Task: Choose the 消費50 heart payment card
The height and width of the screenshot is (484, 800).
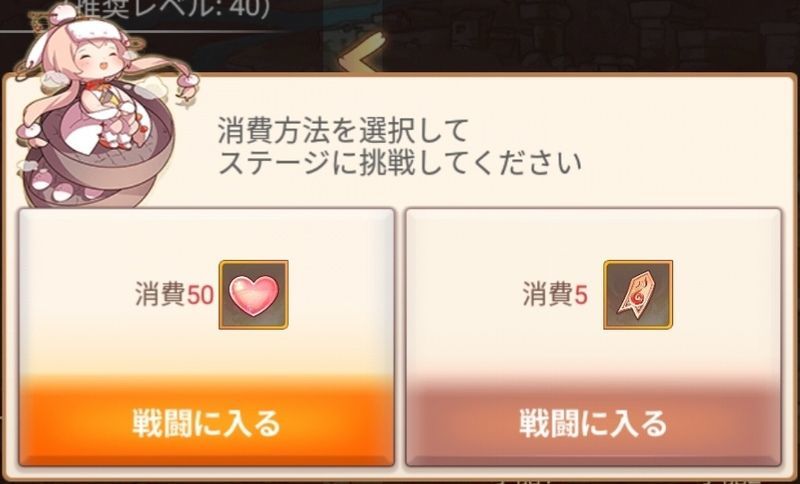Action: (207, 337)
